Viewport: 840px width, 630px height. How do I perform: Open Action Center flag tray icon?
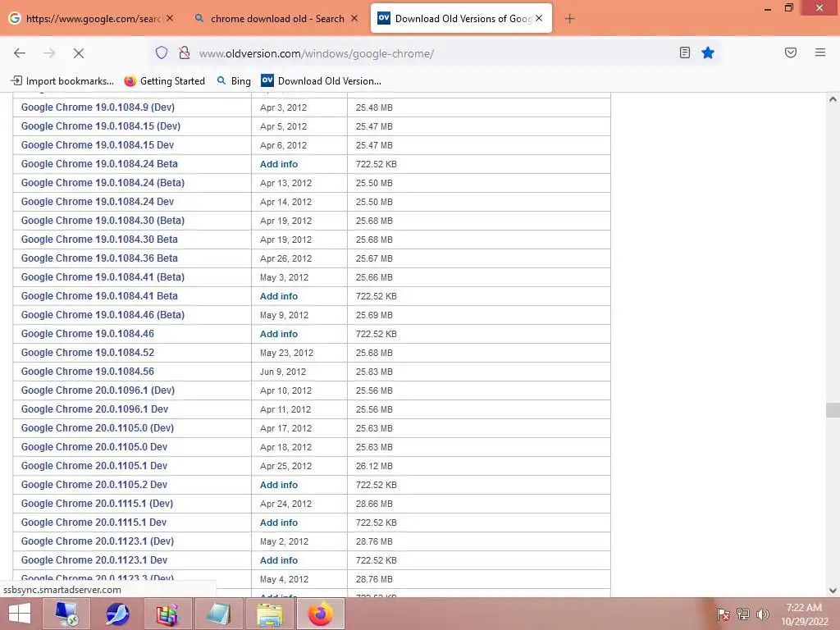coord(724,614)
